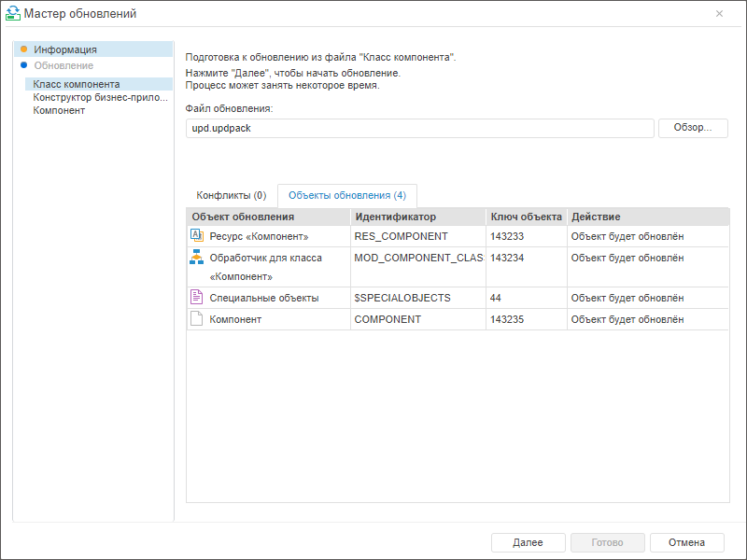Viewport: 747px width, 560px height.
Task: Open the Объекты обновления (4) tab
Action: point(346,196)
